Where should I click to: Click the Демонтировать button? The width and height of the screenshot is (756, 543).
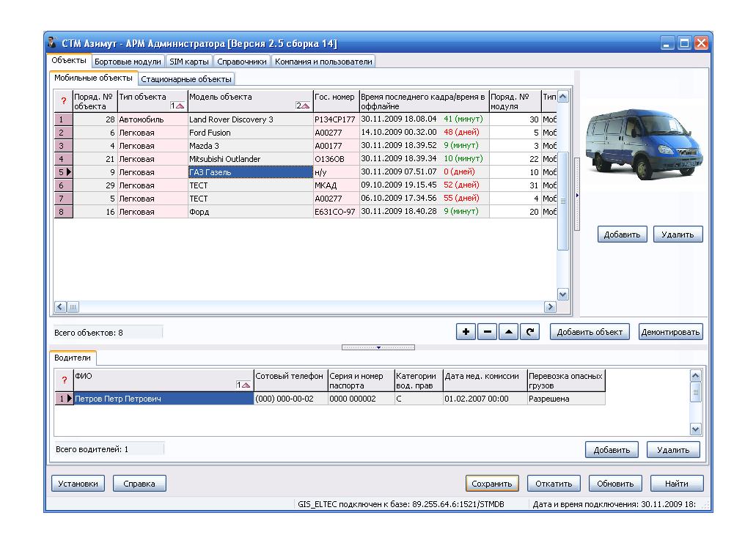tap(670, 332)
